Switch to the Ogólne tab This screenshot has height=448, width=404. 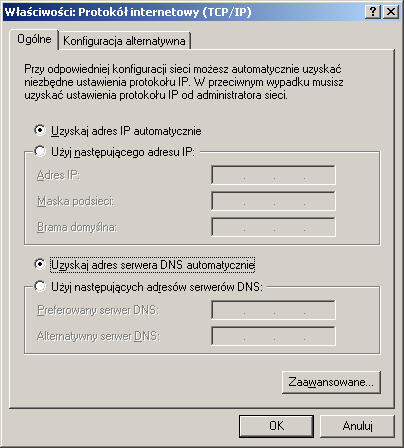point(34,40)
